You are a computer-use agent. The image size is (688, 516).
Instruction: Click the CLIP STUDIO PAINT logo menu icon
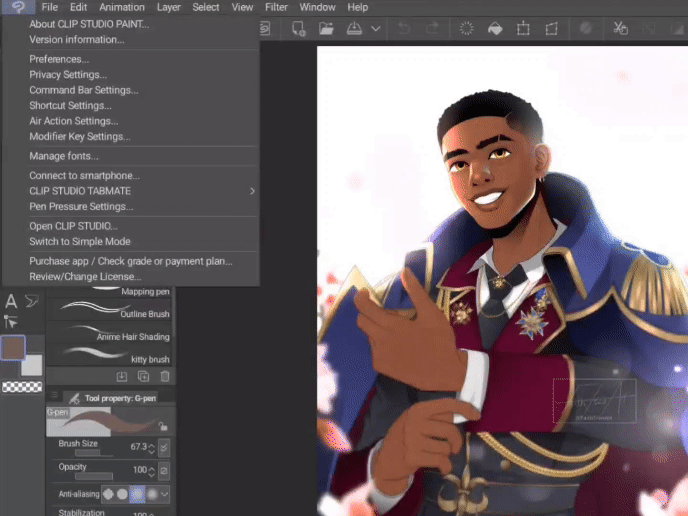tap(18, 7)
